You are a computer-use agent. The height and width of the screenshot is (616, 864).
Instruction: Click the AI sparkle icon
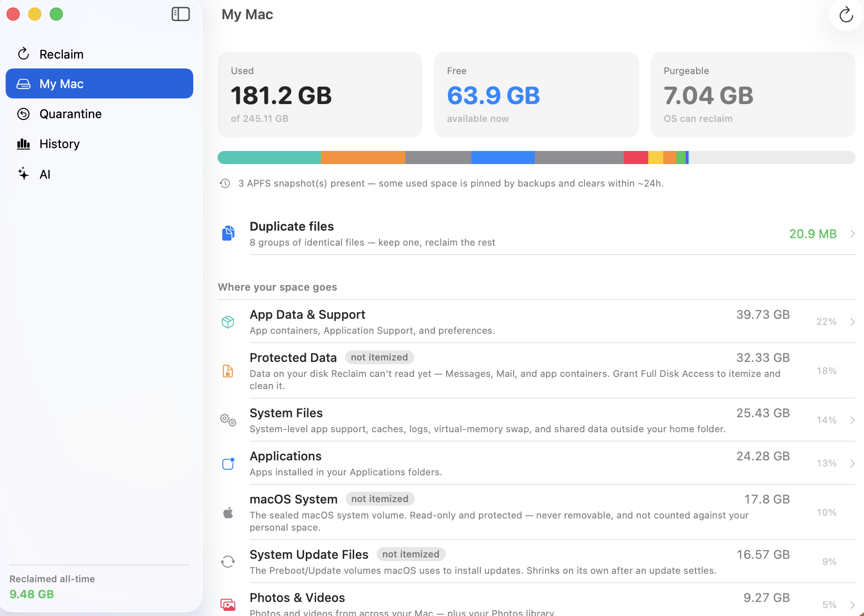(23, 174)
